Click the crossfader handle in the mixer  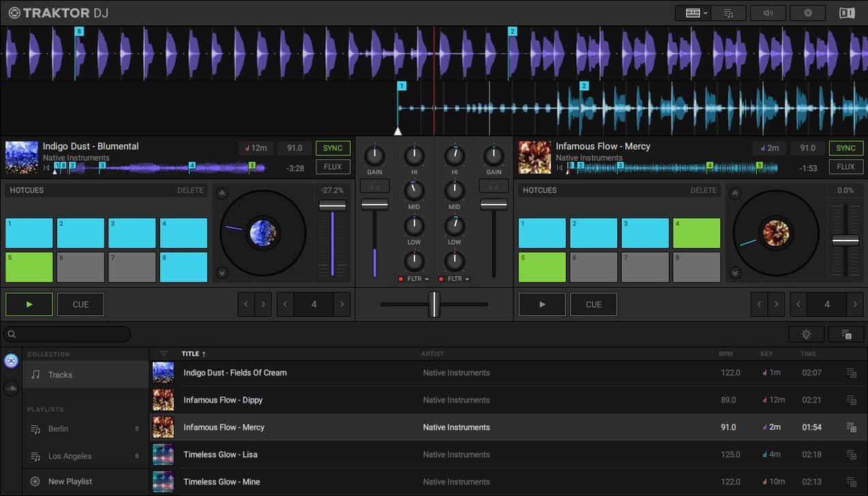(434, 305)
